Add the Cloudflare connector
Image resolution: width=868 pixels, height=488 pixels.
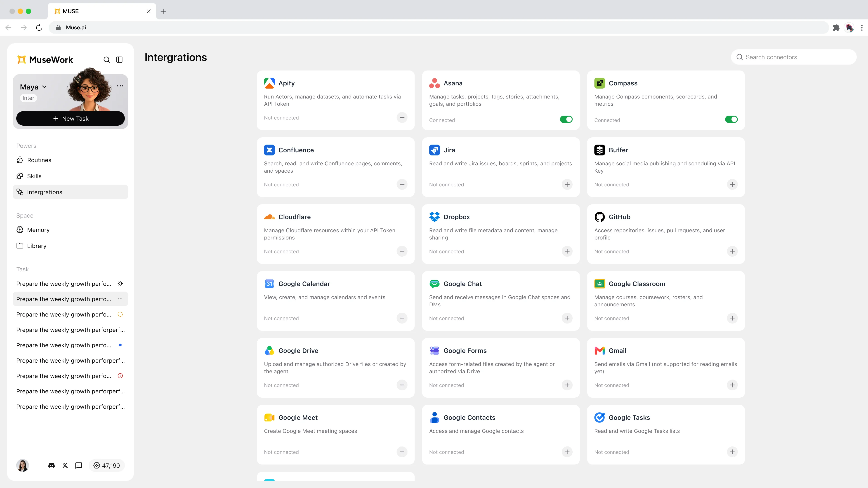(402, 251)
